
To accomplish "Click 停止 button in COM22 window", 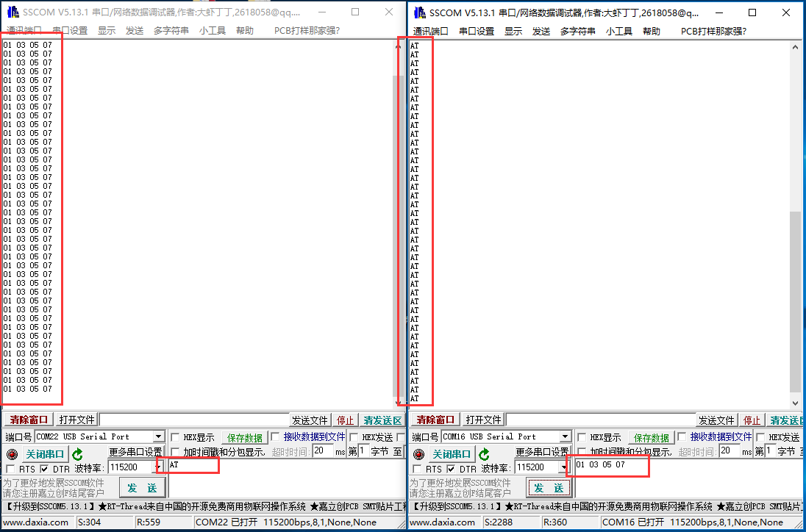I will (x=345, y=420).
